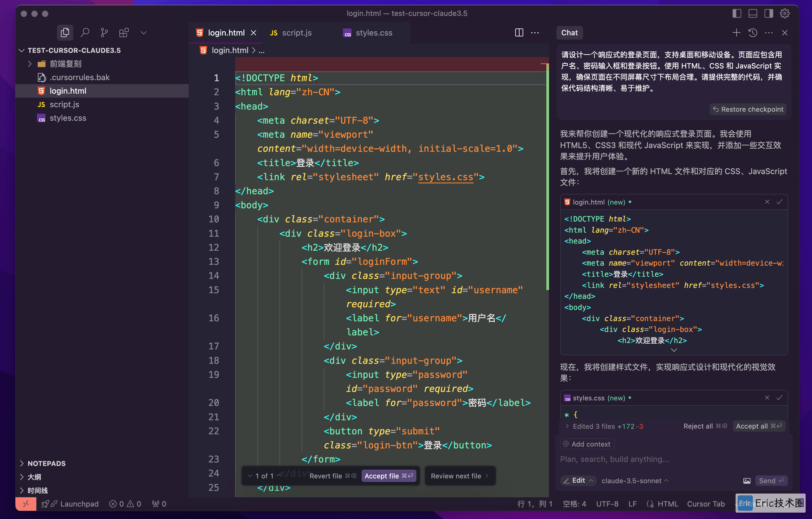Close the Chat panel
Screen dimensions: 812x519
click(x=784, y=33)
